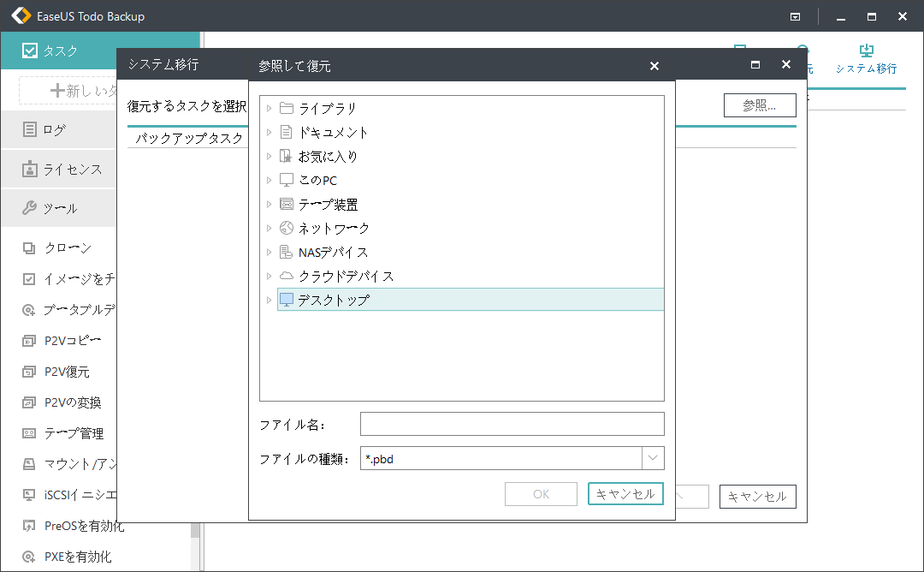Click the PXEを有効化 icon

click(x=29, y=557)
